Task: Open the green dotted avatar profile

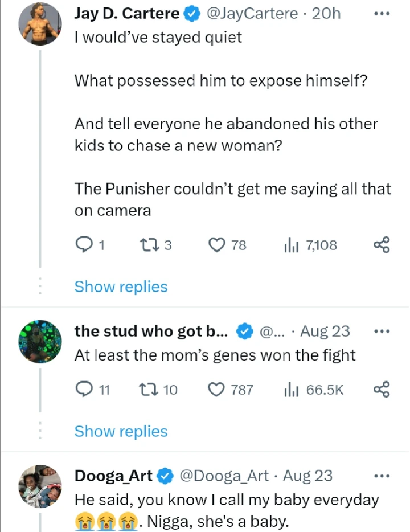Action: tap(40, 341)
